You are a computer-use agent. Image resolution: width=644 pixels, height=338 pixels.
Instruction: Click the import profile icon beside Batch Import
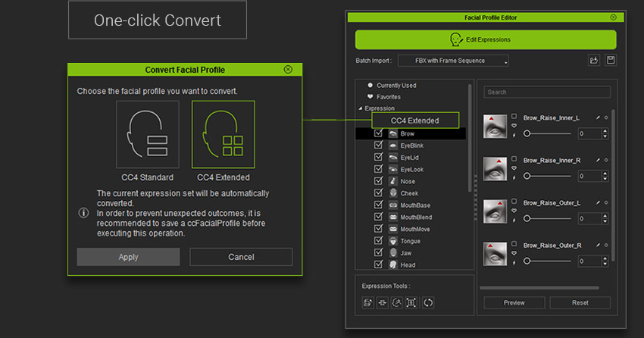coord(593,61)
